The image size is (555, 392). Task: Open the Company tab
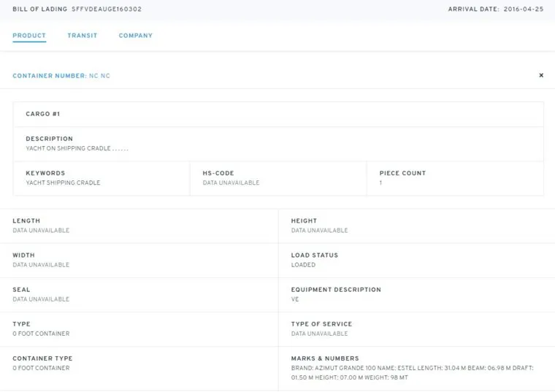tap(136, 36)
